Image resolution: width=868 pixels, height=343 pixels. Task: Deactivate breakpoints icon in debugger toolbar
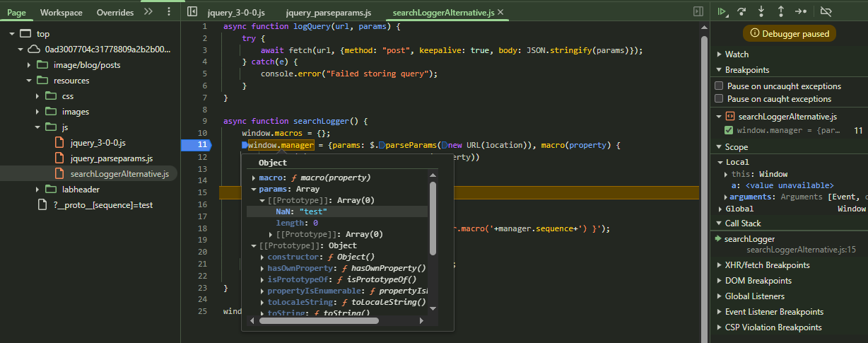click(826, 11)
